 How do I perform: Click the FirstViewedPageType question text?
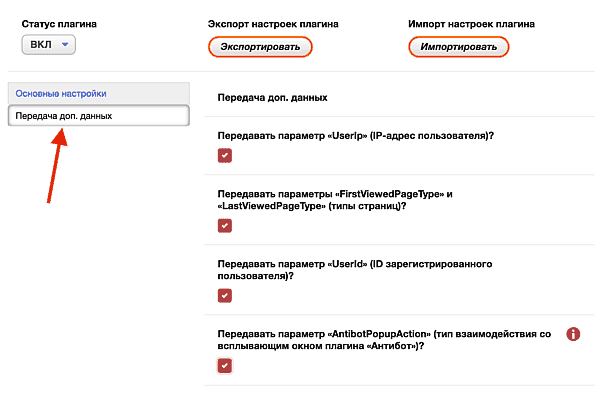coord(335,200)
